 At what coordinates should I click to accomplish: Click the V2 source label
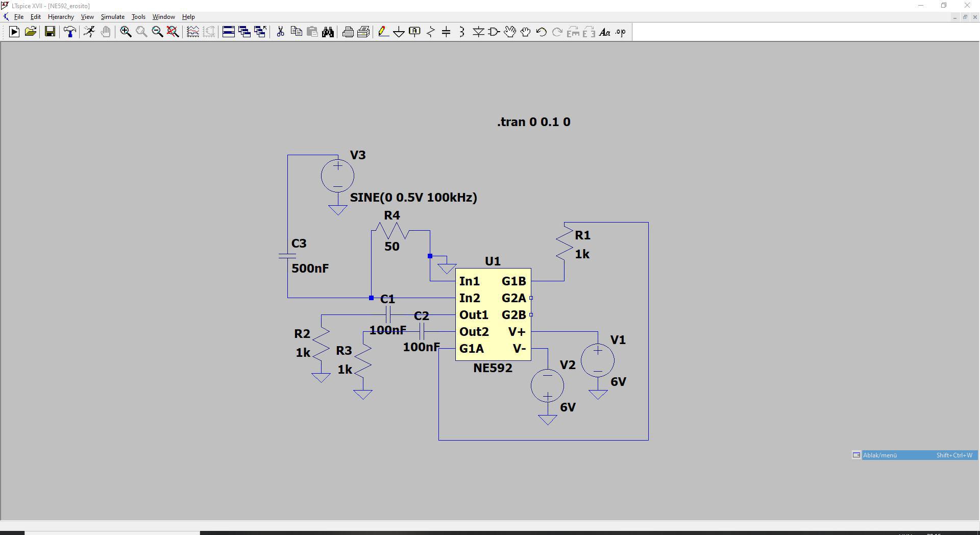click(x=568, y=365)
